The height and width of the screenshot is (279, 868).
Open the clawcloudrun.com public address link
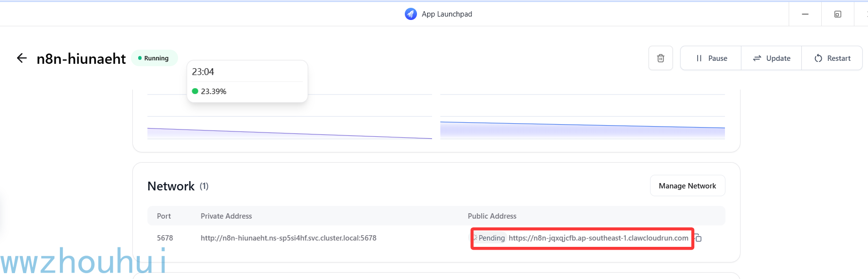point(598,238)
